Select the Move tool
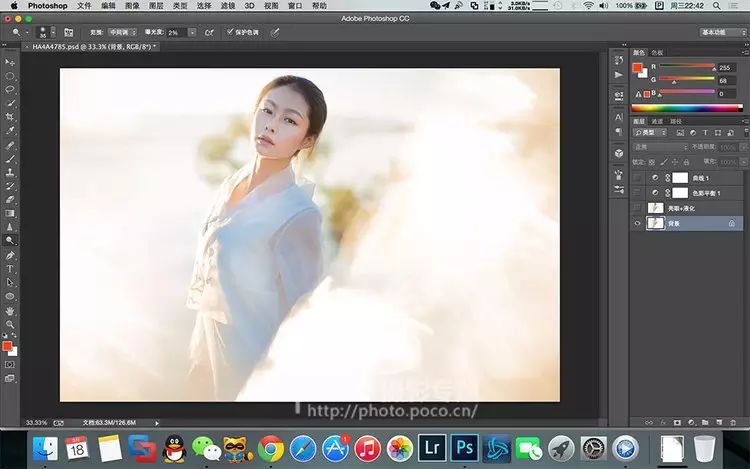 point(10,62)
